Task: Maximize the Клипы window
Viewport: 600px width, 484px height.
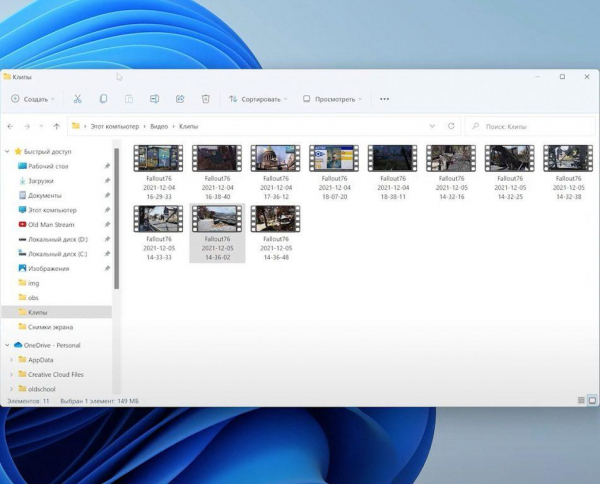Action: click(x=562, y=77)
